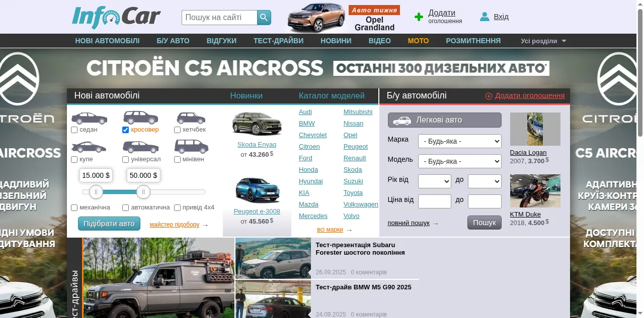
Task: Click maximum price slider handle
Action: 143,192
